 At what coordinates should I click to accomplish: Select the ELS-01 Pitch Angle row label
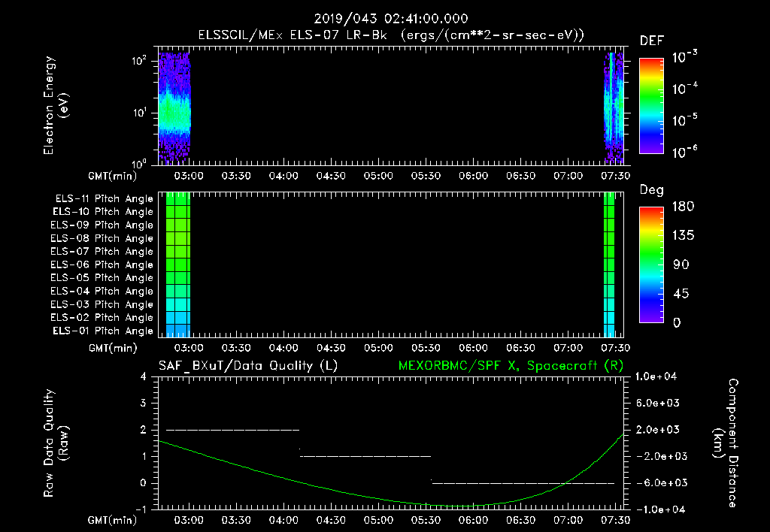pyautogui.click(x=103, y=331)
